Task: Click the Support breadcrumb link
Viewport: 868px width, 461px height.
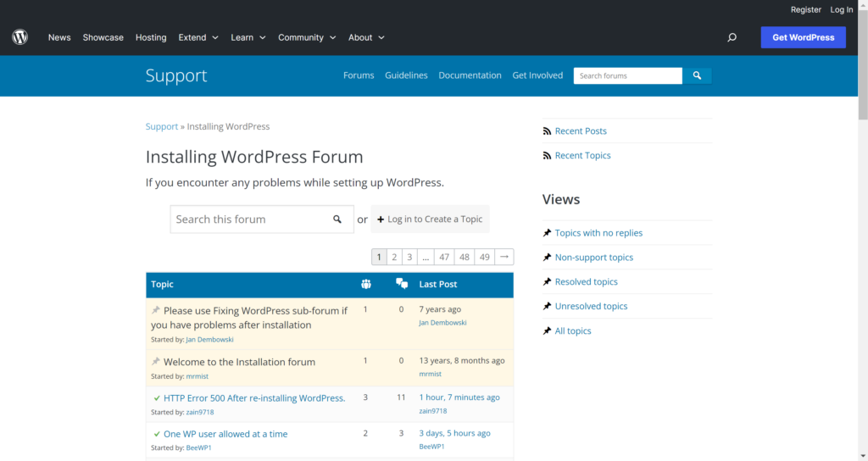Action: tap(162, 127)
